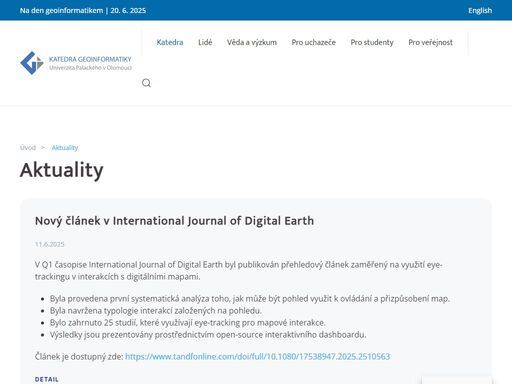Click the bullet about 25 studií
The height and width of the screenshot is (384, 512).
[188, 322]
